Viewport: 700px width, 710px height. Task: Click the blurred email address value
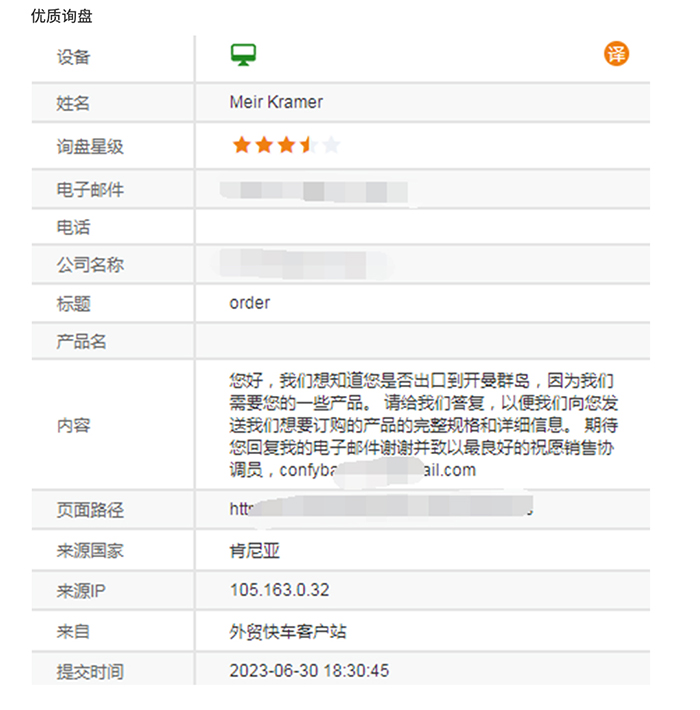pos(317,190)
